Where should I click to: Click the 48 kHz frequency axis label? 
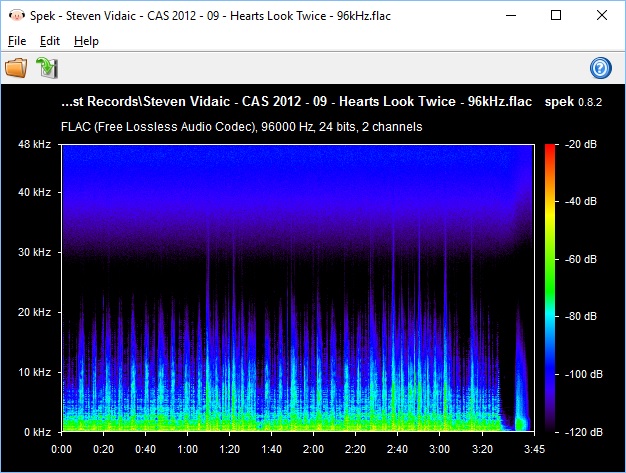(33, 146)
